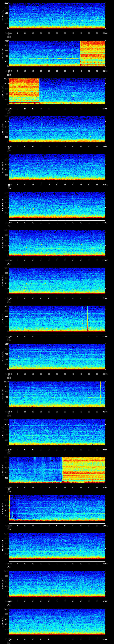Viewport: 114px width, 644px height.
Task: Click the broadband noise block in 13:31:00 panel
Action: (x=24, y=91)
